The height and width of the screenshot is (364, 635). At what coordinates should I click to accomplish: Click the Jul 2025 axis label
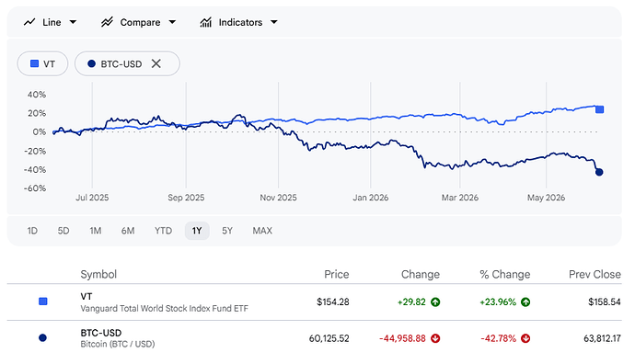pos(92,198)
